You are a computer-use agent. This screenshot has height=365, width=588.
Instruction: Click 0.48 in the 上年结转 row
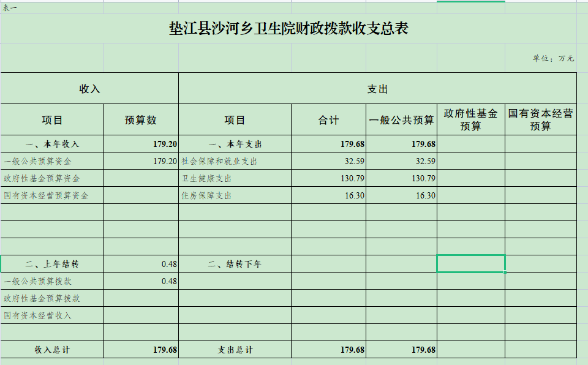click(x=141, y=264)
